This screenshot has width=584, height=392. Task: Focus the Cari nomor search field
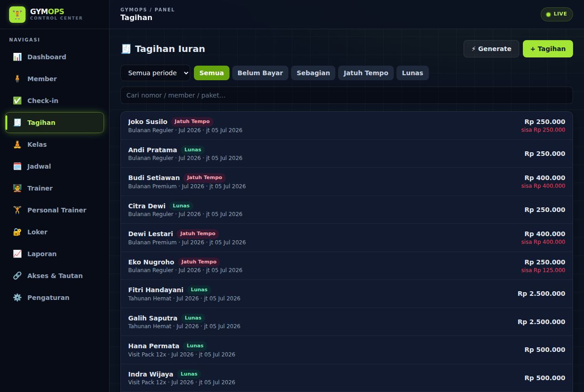(x=347, y=95)
